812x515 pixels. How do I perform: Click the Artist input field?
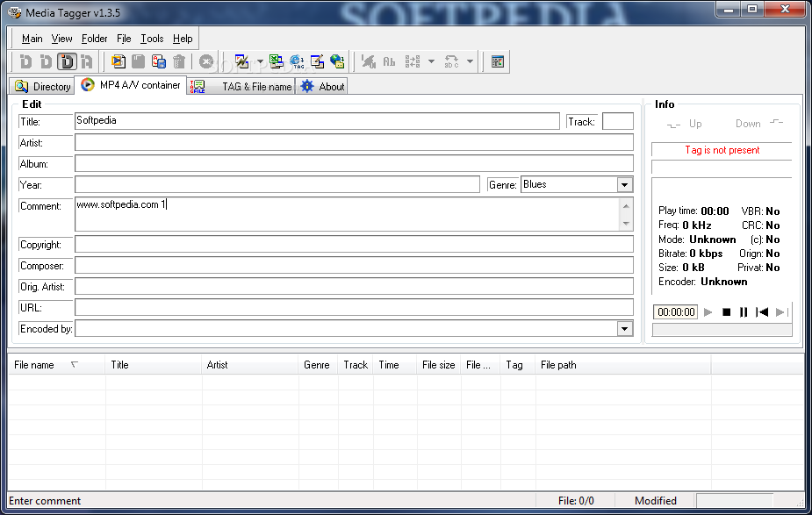[x=355, y=142]
